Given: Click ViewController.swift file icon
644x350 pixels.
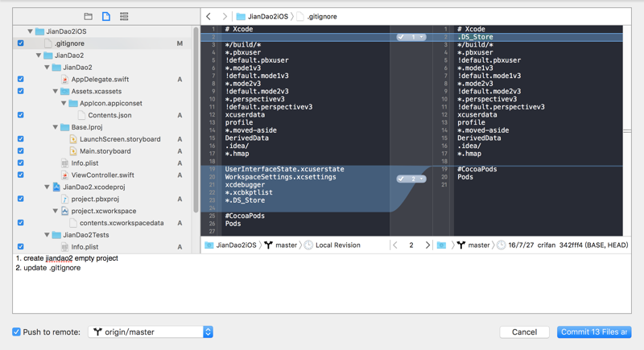Looking at the screenshot, I should (x=64, y=175).
